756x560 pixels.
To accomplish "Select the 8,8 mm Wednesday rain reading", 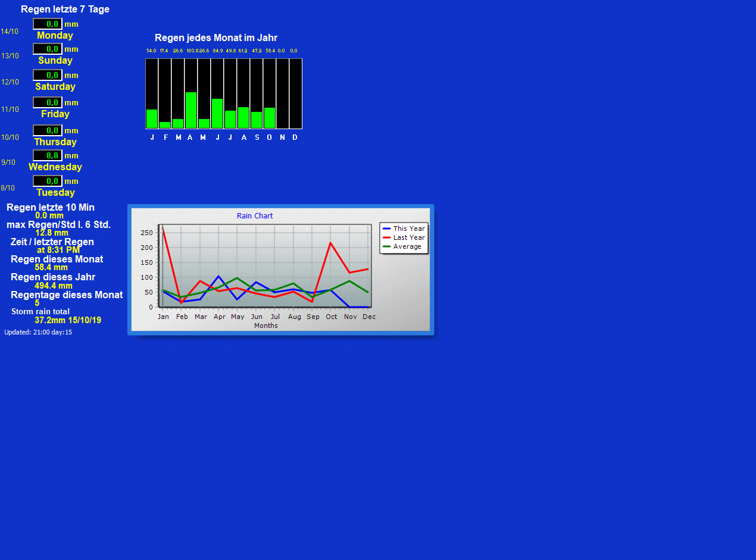I will (48, 155).
